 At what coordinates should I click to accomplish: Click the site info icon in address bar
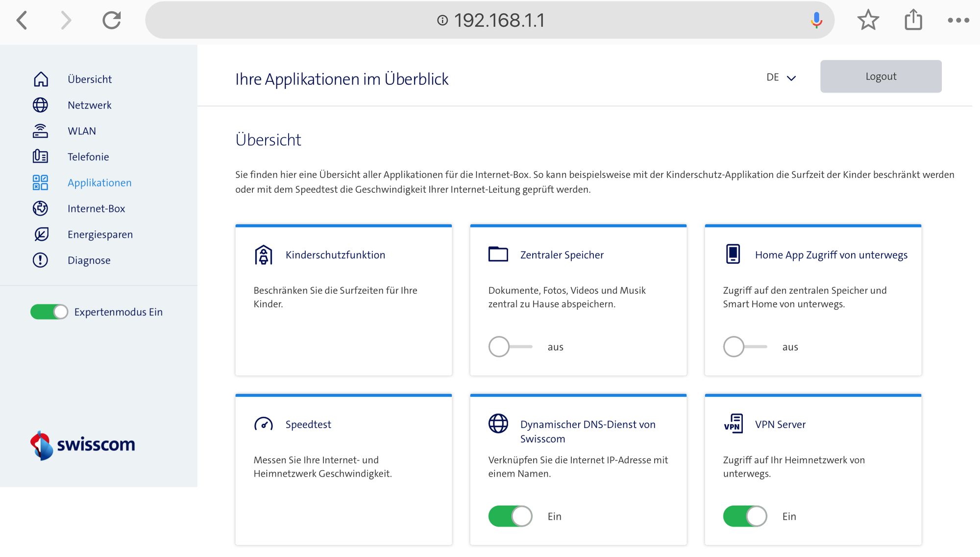click(442, 20)
